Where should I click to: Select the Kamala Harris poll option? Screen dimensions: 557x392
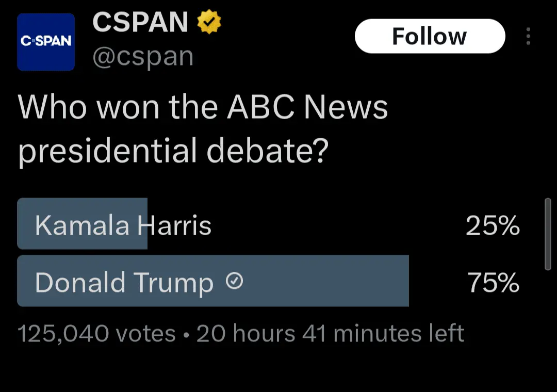click(x=123, y=225)
